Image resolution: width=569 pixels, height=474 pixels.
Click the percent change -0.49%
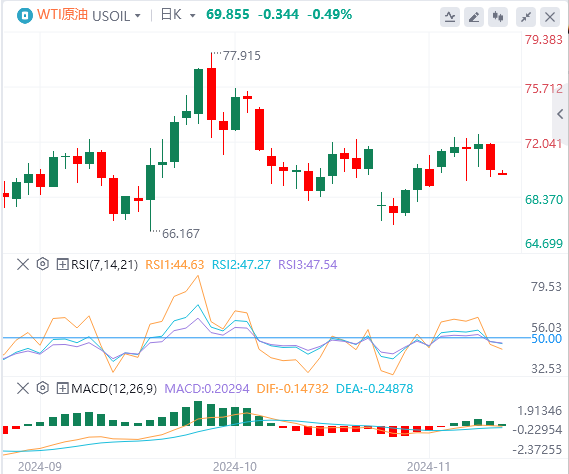click(x=329, y=15)
